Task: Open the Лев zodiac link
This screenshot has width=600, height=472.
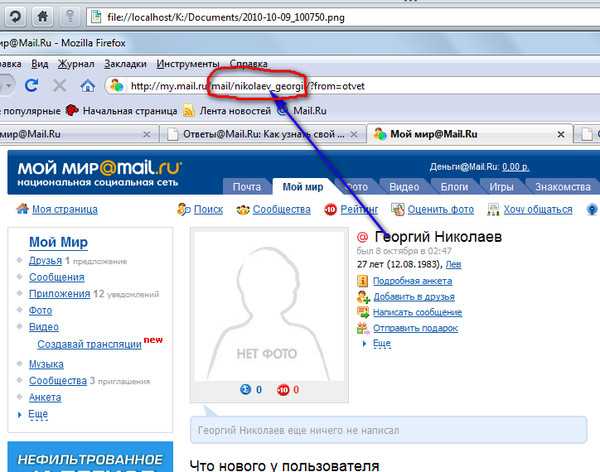Action: (x=453, y=264)
